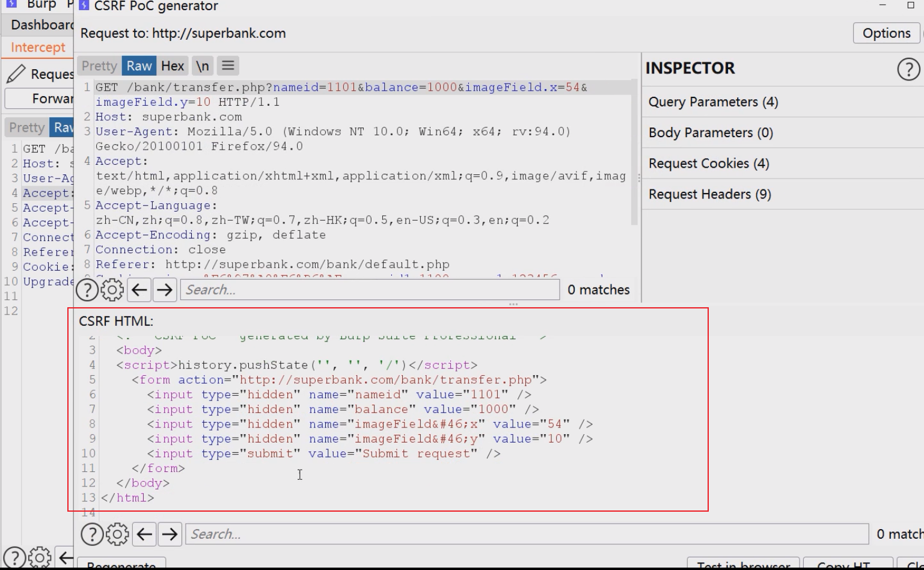Click the Test in browser button
Viewport: 924px width, 570px height.
pos(743,564)
